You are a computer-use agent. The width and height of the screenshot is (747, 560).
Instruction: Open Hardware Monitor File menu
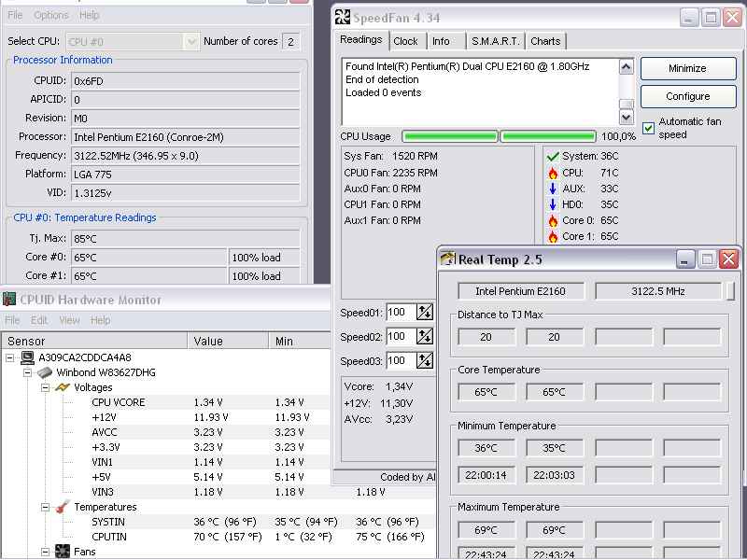tap(12, 320)
